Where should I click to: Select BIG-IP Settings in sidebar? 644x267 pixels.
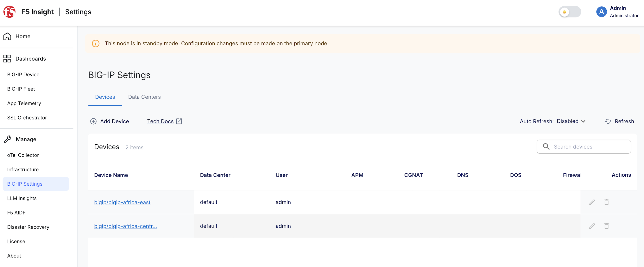(x=36, y=184)
